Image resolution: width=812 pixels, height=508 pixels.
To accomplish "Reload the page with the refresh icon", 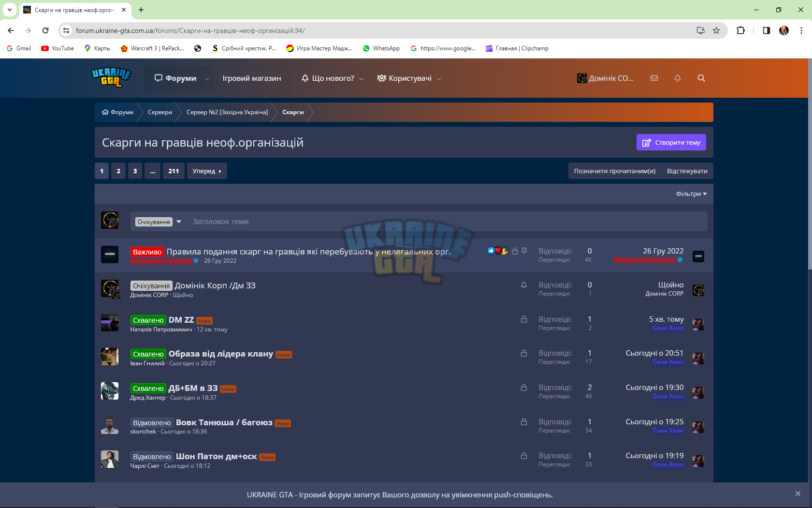I will point(45,30).
